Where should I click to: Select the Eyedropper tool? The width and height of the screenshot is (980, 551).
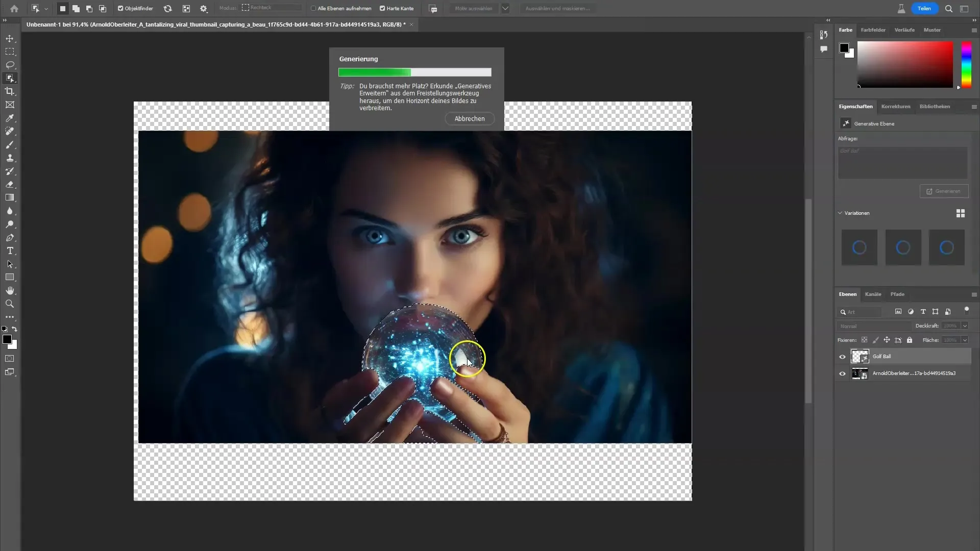(x=10, y=118)
